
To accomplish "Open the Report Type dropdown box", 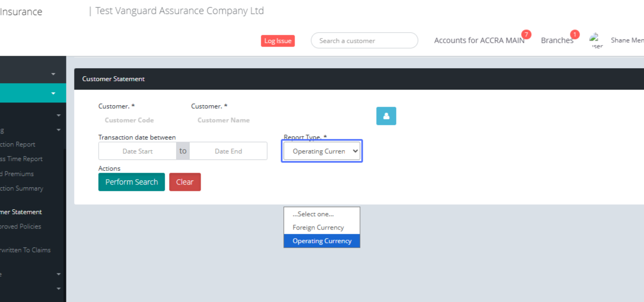I will pos(322,151).
